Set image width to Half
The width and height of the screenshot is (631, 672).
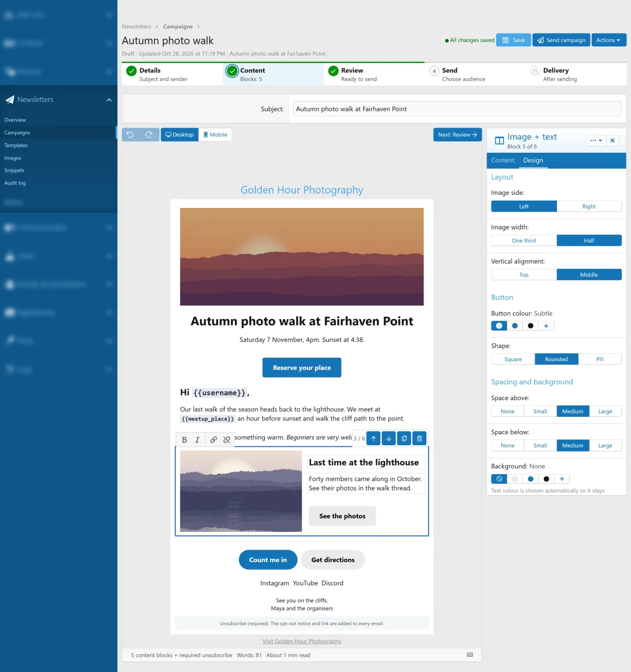click(589, 240)
